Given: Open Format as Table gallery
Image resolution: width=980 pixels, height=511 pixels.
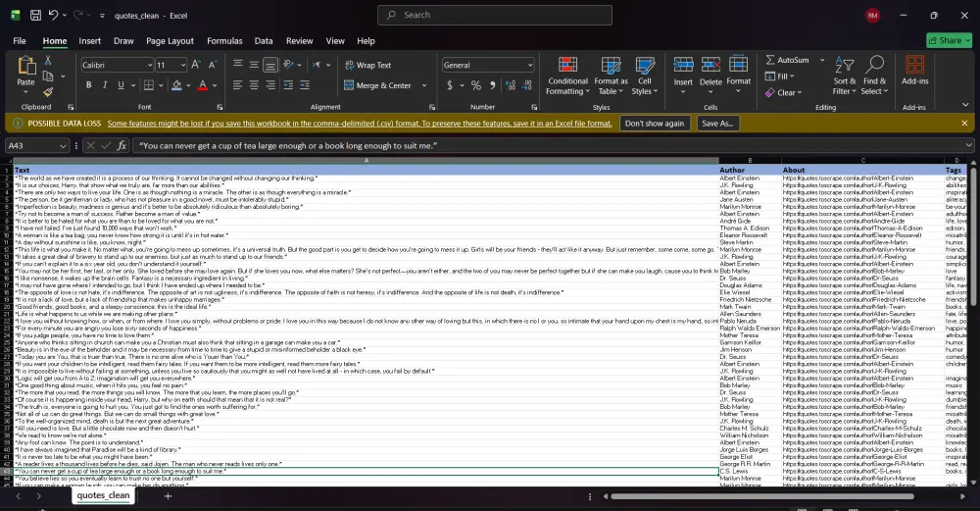Looking at the screenshot, I should coord(611,77).
